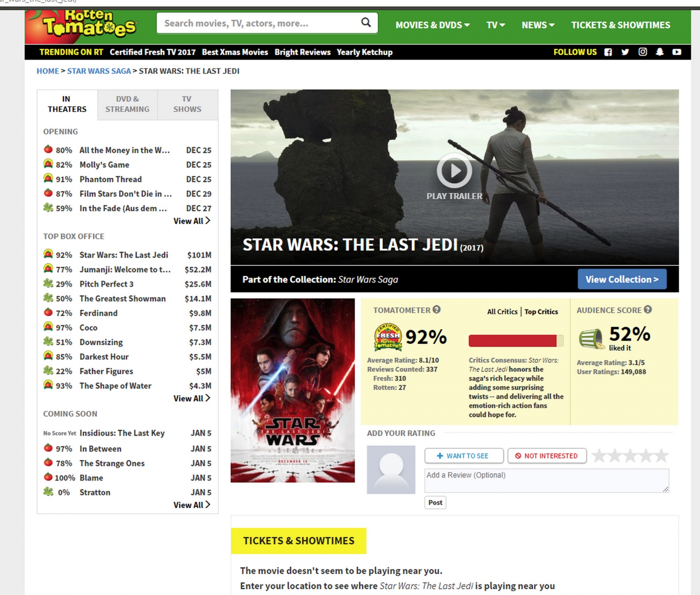The height and width of the screenshot is (595, 700).
Task: Click the Last Jedi movie poster thumbnail
Action: 293,390
